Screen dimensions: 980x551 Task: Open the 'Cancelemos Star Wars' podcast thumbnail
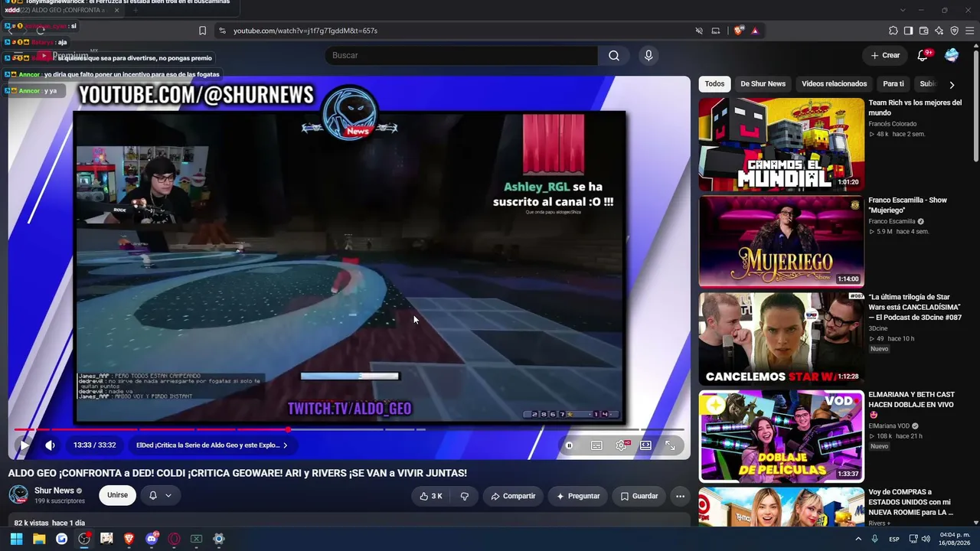point(781,338)
